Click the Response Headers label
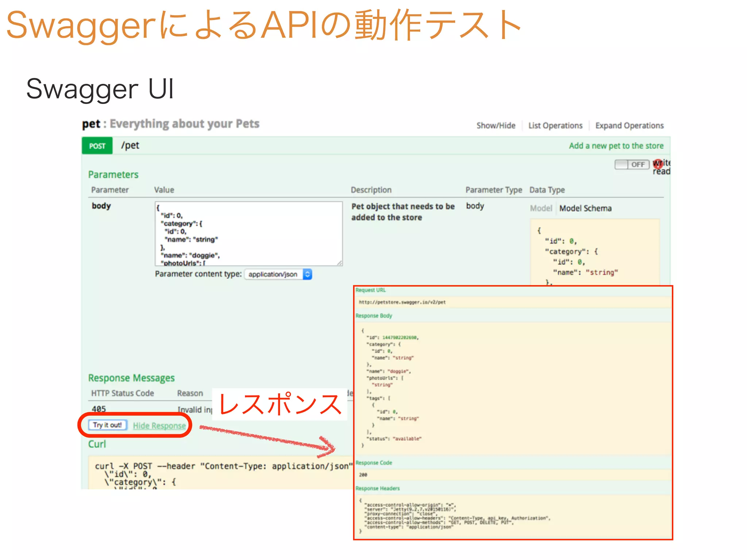The image size is (747, 560). coord(378,489)
